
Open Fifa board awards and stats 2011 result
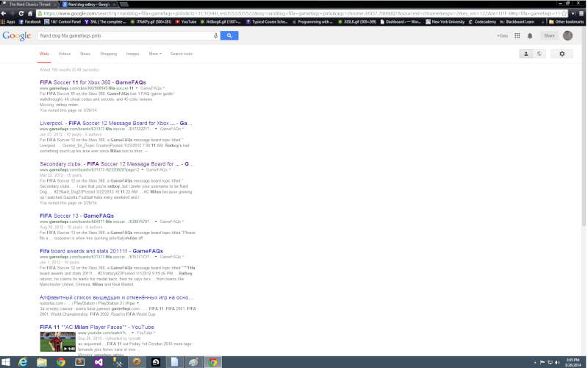101,251
